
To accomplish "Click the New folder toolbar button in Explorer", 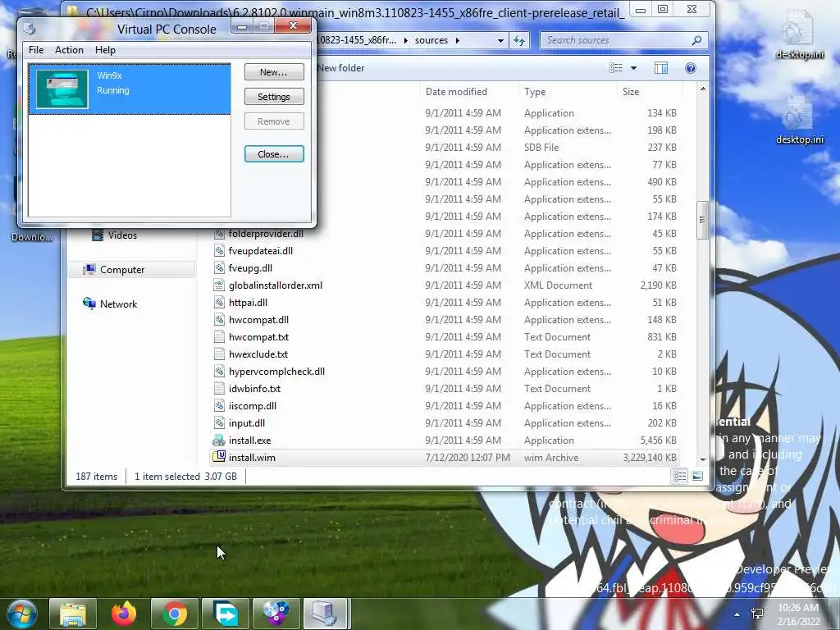I will (x=340, y=68).
